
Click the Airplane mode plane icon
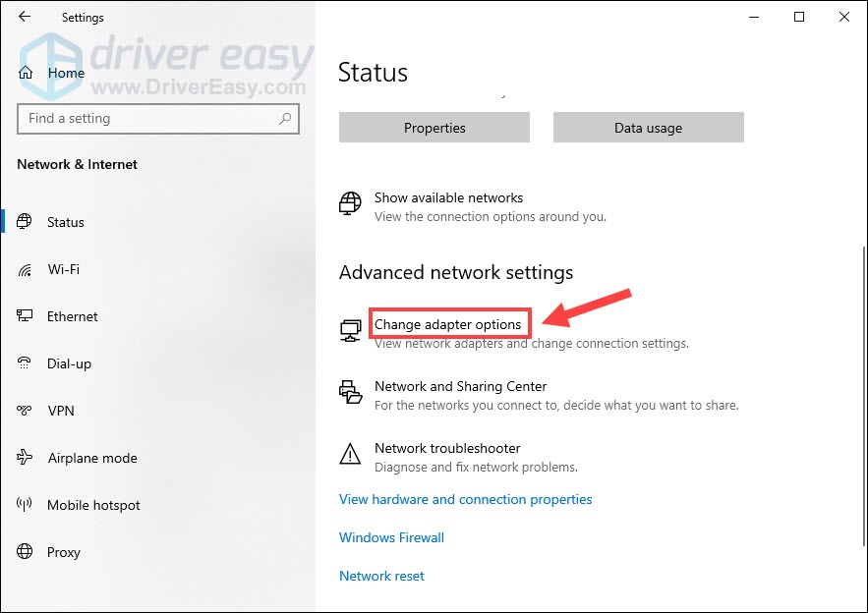point(25,458)
